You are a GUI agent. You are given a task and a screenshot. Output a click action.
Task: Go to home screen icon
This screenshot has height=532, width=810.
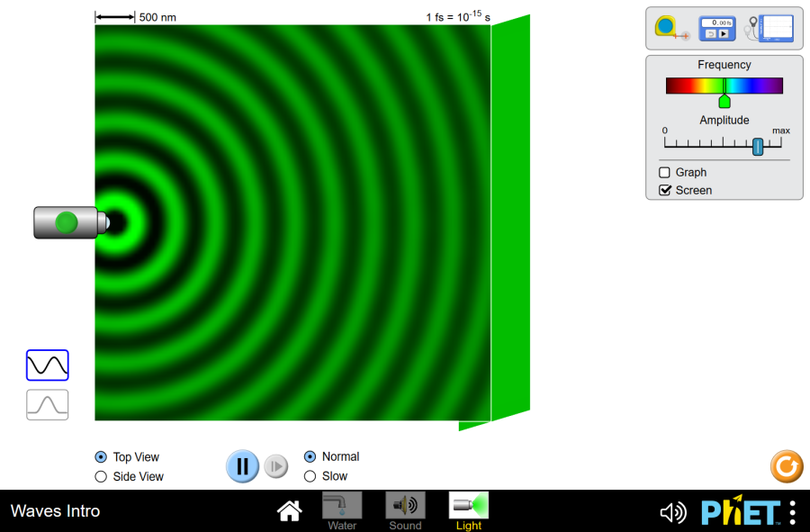click(289, 511)
